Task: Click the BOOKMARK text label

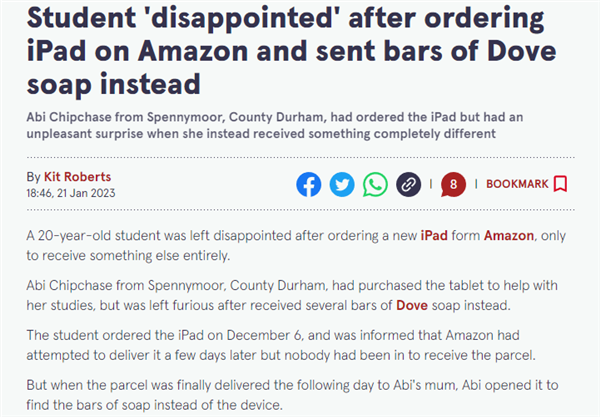Action: [x=517, y=184]
